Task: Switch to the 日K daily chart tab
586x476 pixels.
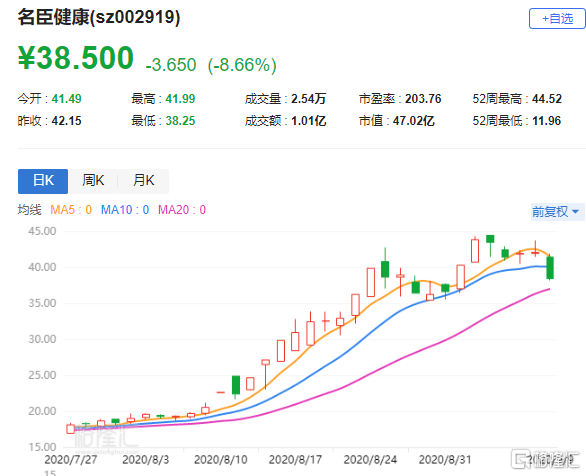Action: (43, 181)
